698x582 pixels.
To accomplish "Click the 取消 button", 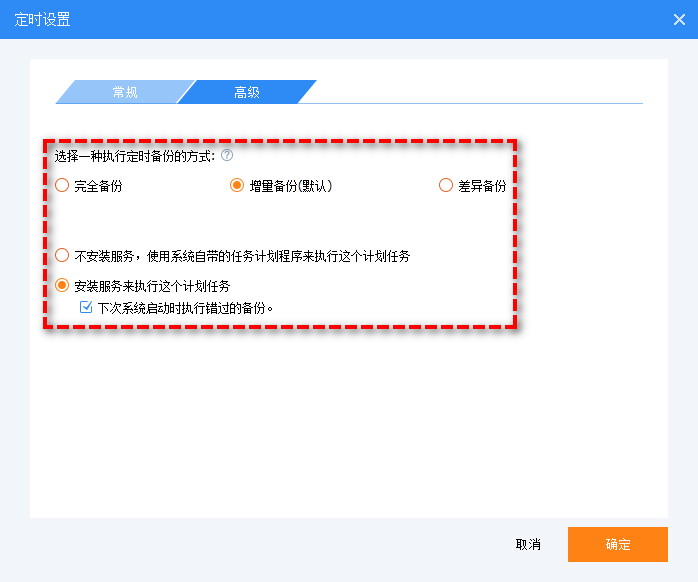I will click(528, 544).
